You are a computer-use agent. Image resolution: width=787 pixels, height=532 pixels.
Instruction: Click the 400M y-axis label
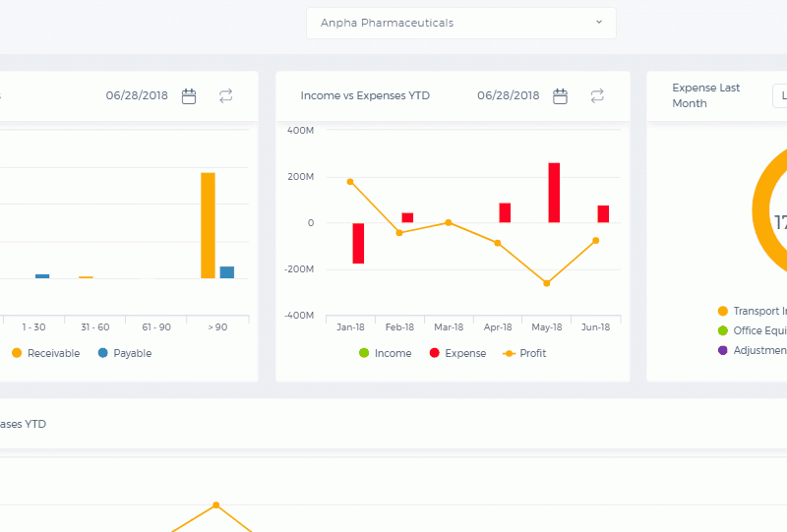click(x=301, y=131)
